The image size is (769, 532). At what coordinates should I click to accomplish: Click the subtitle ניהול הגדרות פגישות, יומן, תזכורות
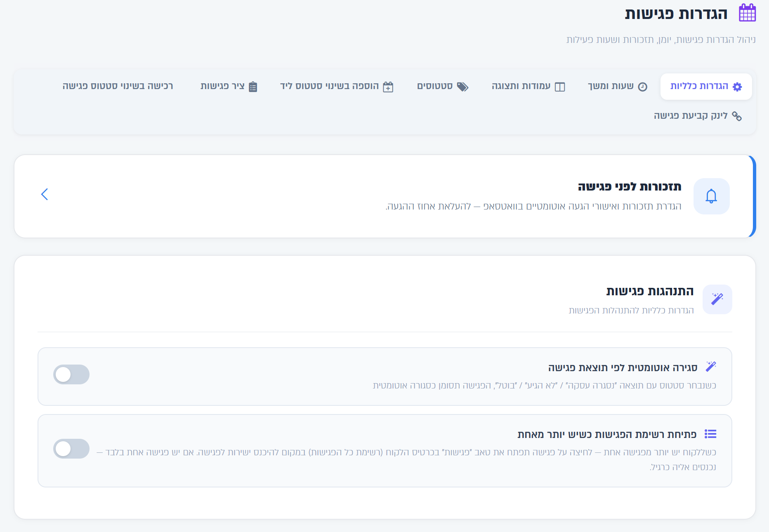[661, 40]
